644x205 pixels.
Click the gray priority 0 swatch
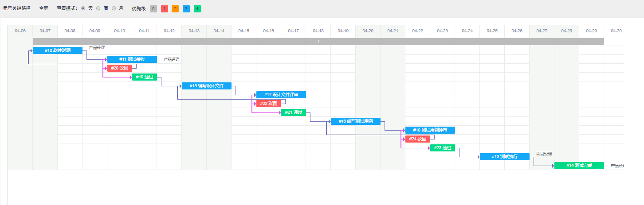coord(153,9)
